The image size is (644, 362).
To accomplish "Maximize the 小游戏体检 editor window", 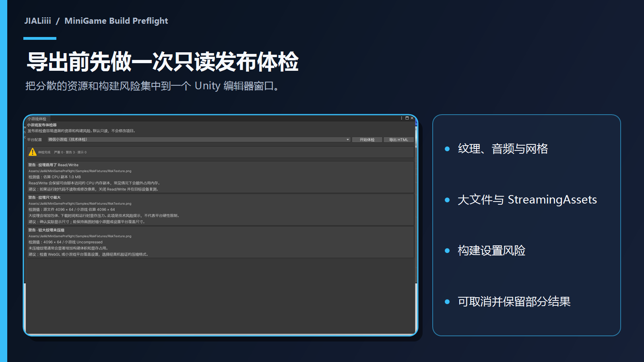I will [x=407, y=118].
